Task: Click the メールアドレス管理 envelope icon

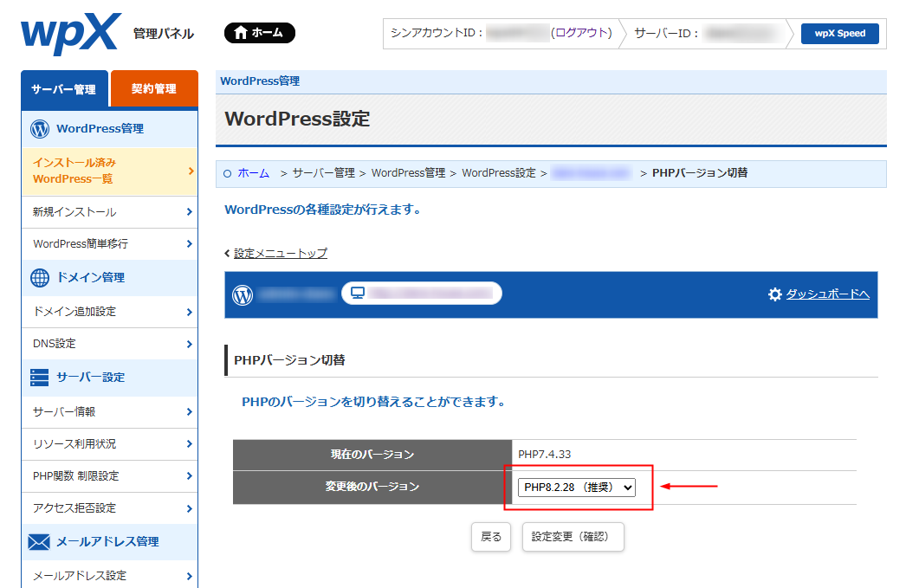Action: (x=39, y=542)
